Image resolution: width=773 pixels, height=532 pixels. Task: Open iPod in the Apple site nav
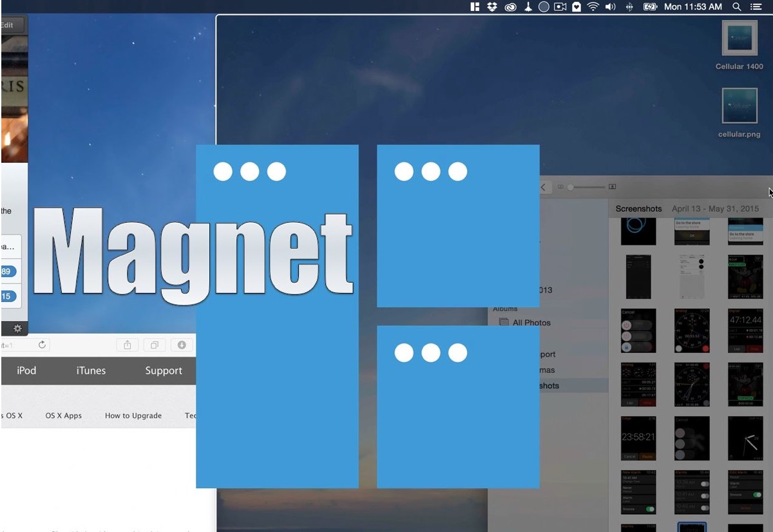coord(26,370)
